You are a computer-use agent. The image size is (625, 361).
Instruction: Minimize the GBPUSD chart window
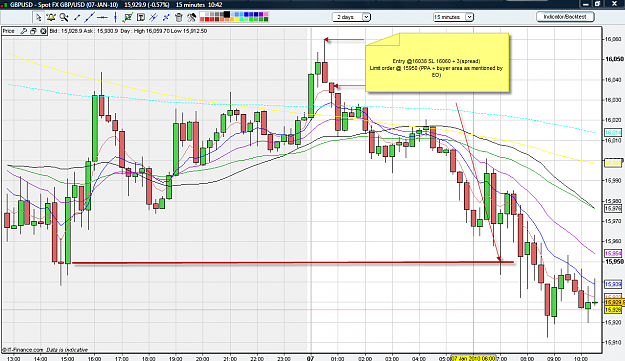[x=585, y=4]
